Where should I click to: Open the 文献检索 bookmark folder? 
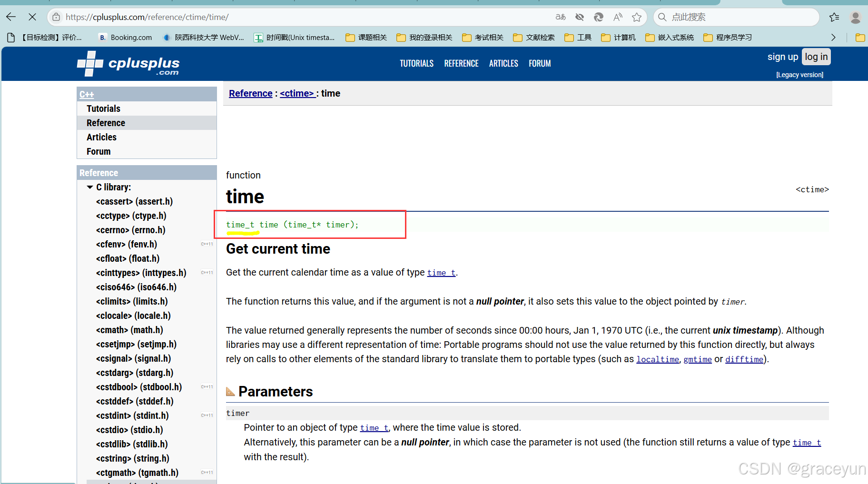pyautogui.click(x=534, y=38)
